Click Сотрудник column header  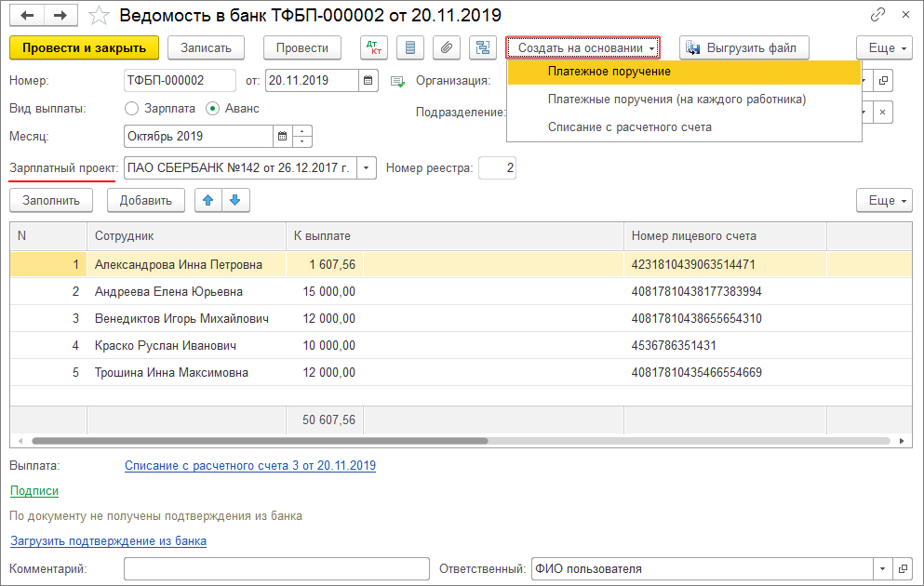click(186, 236)
